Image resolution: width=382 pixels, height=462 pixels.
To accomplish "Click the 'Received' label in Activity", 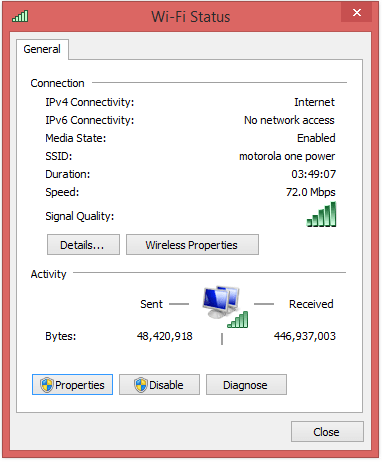I will pyautogui.click(x=311, y=304).
